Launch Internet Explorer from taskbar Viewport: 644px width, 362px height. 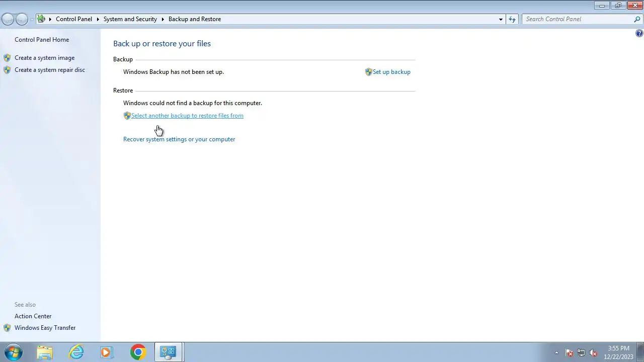(x=76, y=352)
